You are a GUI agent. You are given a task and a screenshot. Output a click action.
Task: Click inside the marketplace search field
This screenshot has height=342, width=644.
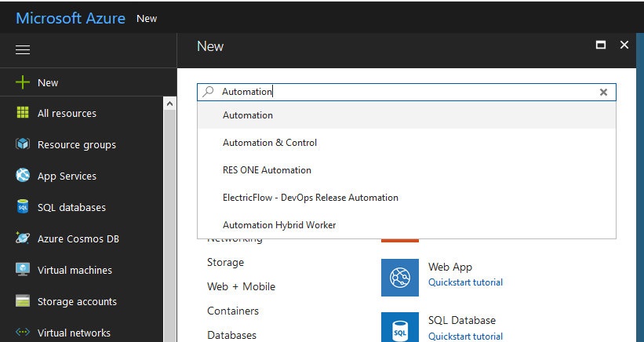click(x=406, y=92)
